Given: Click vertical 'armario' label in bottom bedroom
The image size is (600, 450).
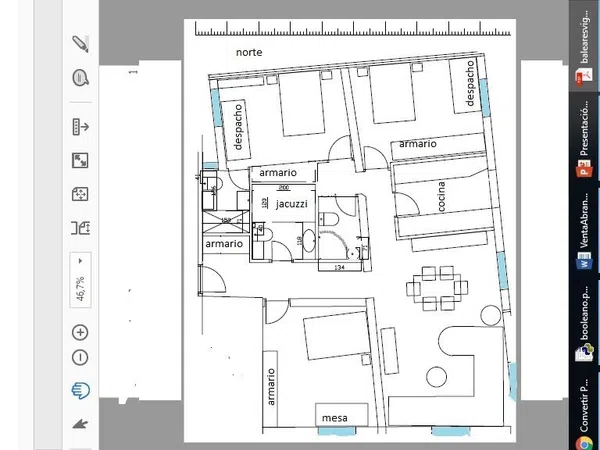Looking at the screenshot, I should click(x=271, y=387).
